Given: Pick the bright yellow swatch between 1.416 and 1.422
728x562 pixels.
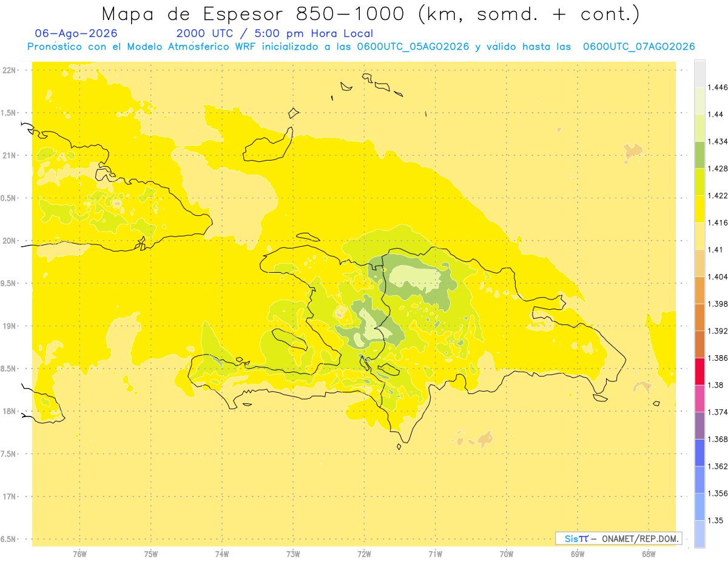Looking at the screenshot, I should [x=699, y=209].
